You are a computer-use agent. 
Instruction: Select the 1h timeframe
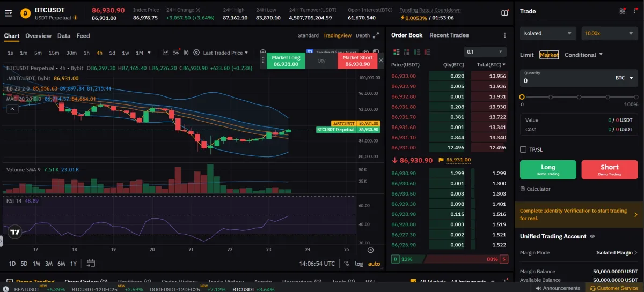click(x=86, y=53)
